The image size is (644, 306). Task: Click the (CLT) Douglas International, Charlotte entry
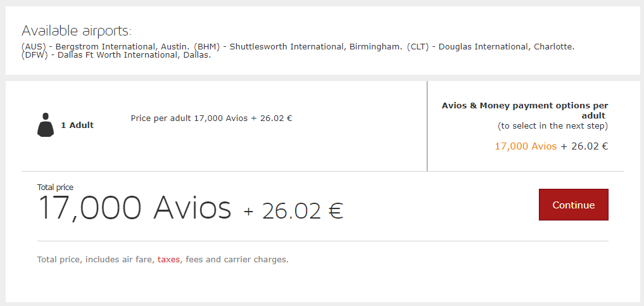click(491, 46)
